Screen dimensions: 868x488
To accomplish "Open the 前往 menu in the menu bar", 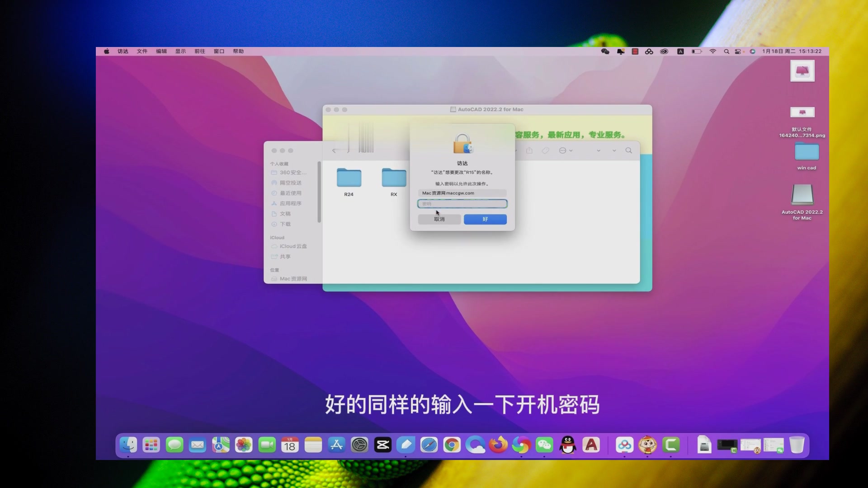I will click(x=200, y=51).
